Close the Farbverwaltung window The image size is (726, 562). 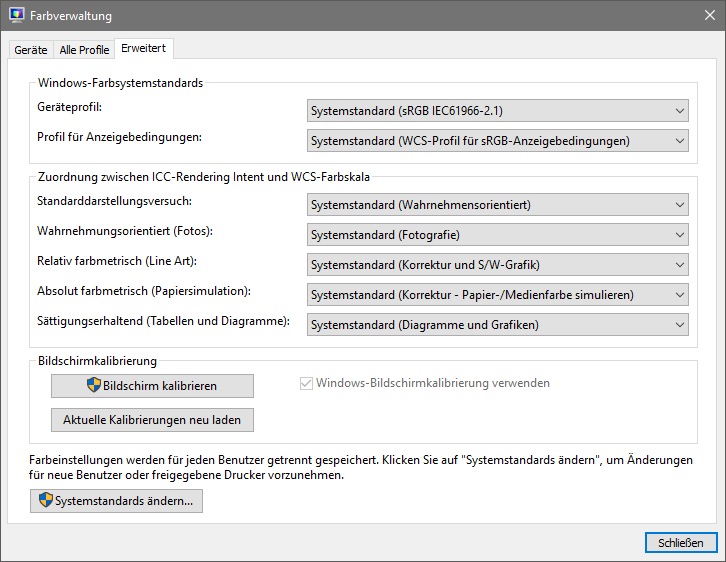coord(710,15)
